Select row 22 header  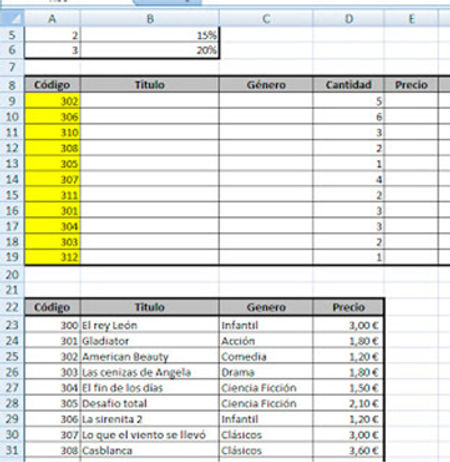(x=12, y=307)
